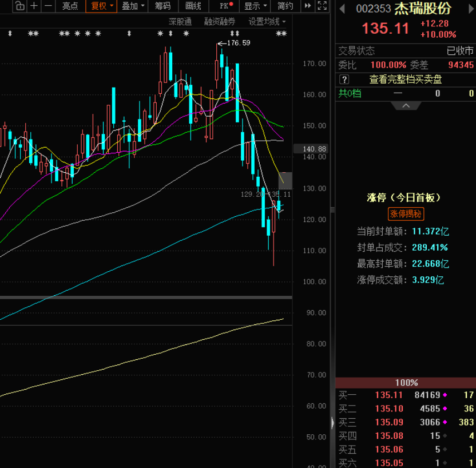This screenshot has width=476, height=468.
Task: Click 买三 price 135.09
Action: tap(389, 422)
